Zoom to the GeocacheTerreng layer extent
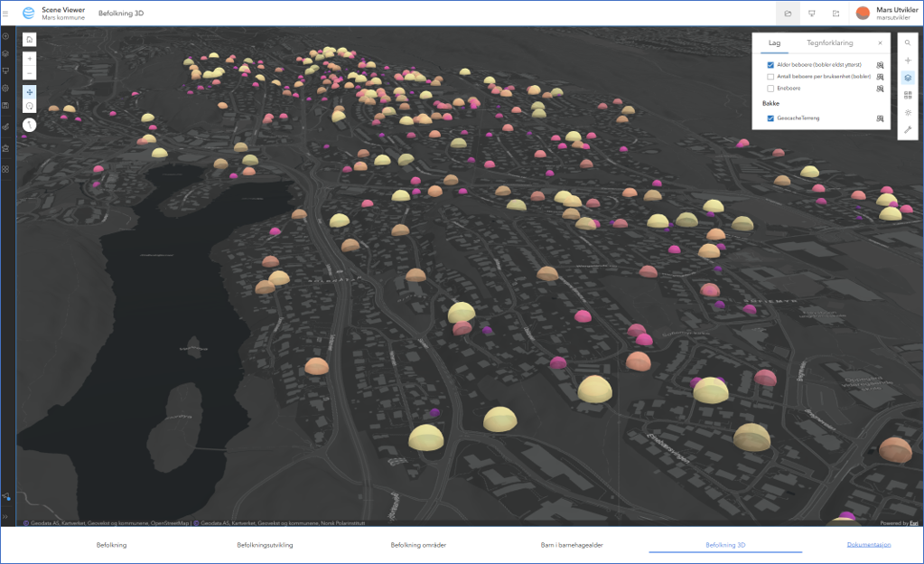Image resolution: width=924 pixels, height=564 pixels. (880, 118)
